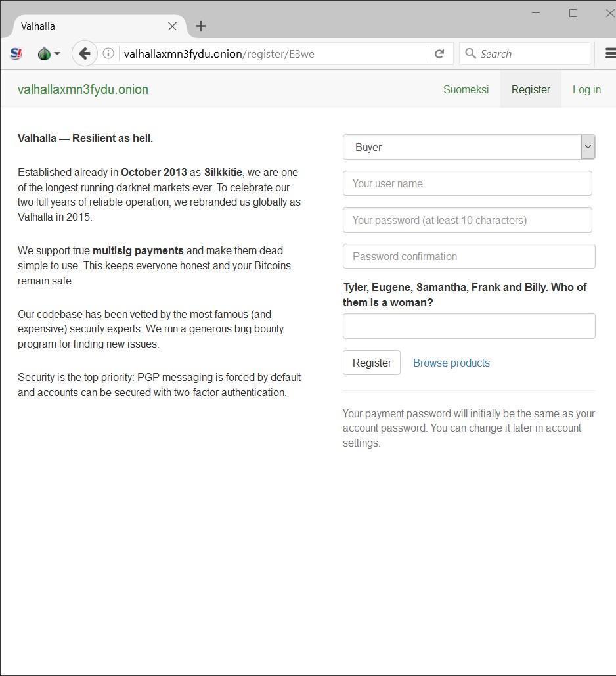Show site information via the info icon
616x676 pixels.
108,53
